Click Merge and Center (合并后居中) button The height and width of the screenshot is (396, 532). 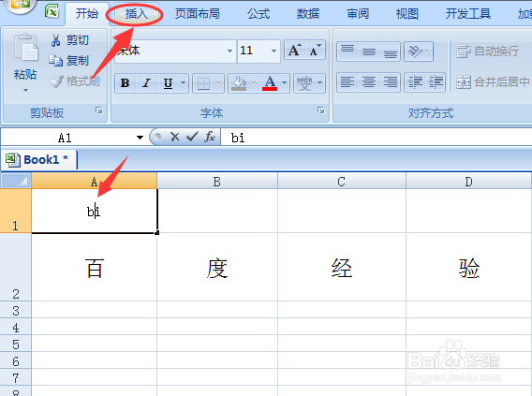click(x=493, y=82)
